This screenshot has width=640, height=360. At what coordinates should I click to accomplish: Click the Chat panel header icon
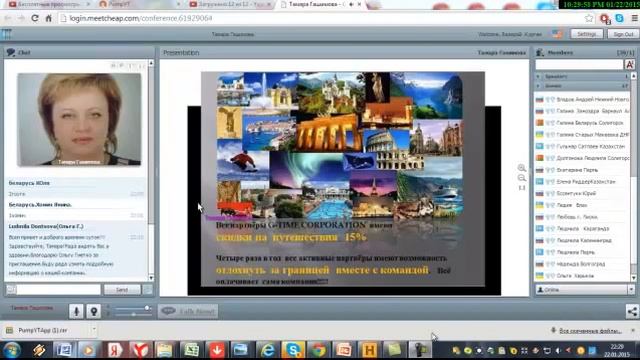pyautogui.click(x=11, y=52)
